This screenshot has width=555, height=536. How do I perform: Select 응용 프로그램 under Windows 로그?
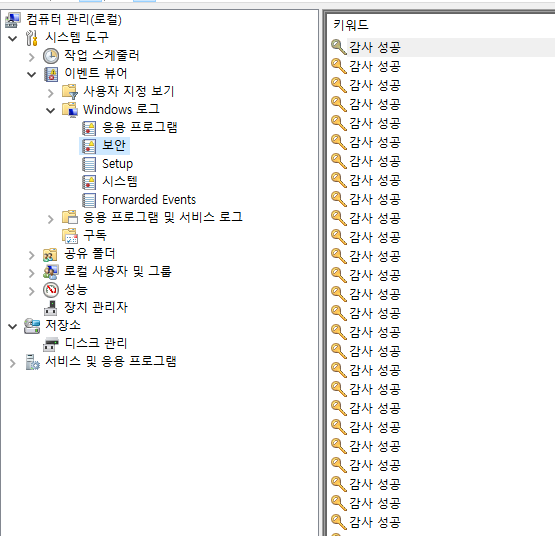[x=139, y=127]
